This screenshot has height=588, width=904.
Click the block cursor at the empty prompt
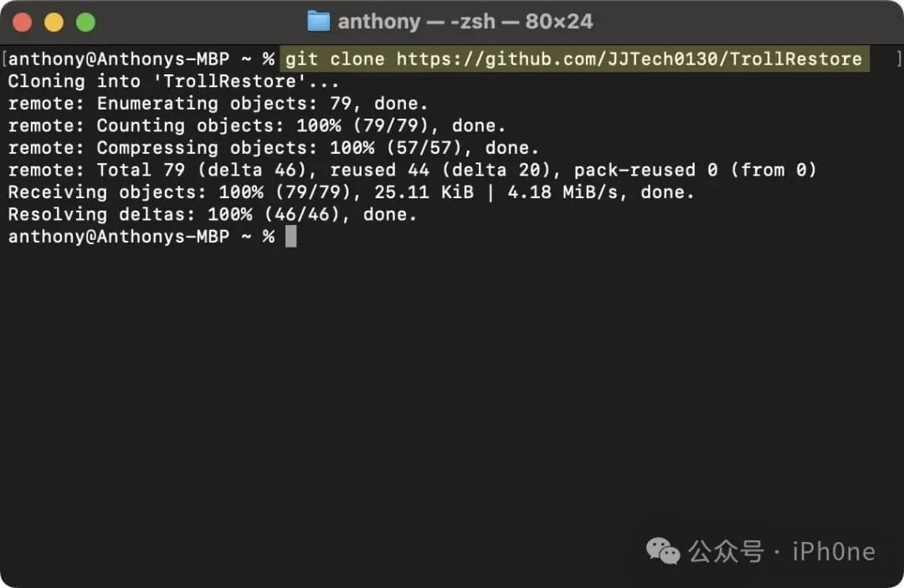290,236
